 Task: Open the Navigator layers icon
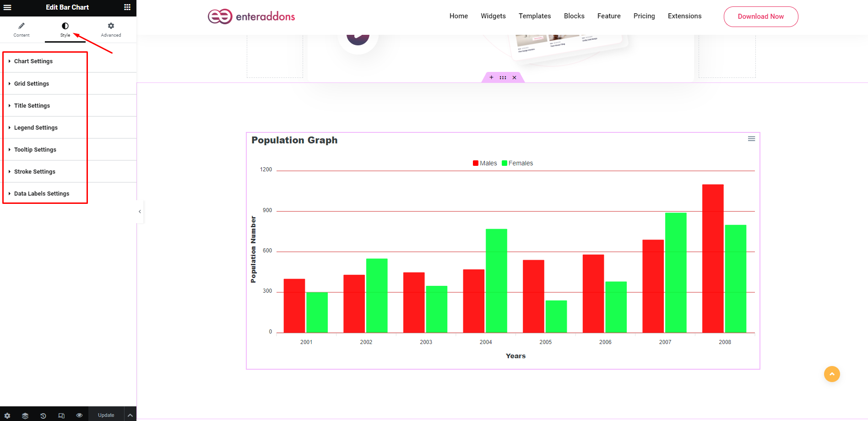pyautogui.click(x=25, y=416)
